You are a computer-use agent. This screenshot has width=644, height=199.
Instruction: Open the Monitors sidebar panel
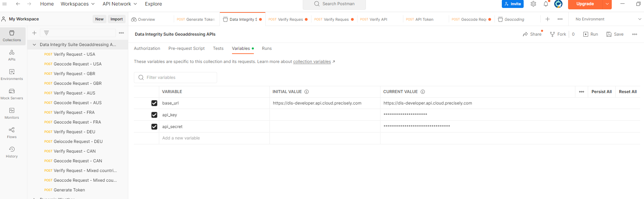click(x=12, y=113)
